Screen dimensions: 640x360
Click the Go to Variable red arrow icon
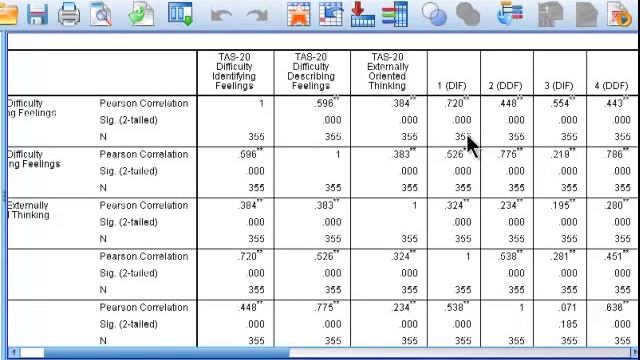coord(362,14)
